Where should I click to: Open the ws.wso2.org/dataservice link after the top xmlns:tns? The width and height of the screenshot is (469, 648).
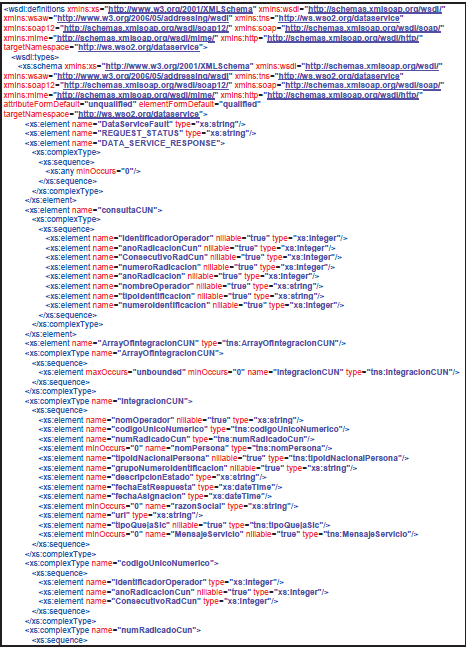tap(339, 18)
